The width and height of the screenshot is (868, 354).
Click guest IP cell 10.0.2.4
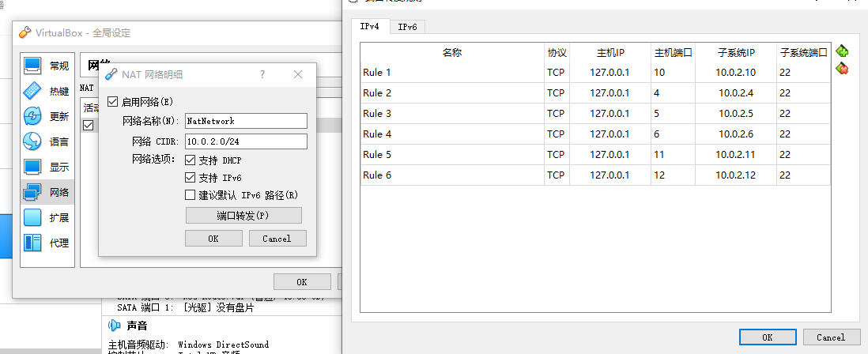pos(736,93)
